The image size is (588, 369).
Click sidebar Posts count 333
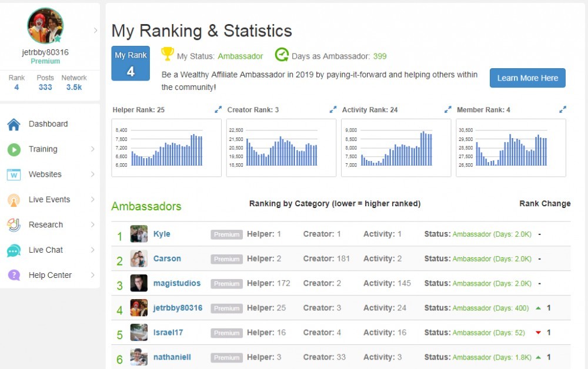45,88
